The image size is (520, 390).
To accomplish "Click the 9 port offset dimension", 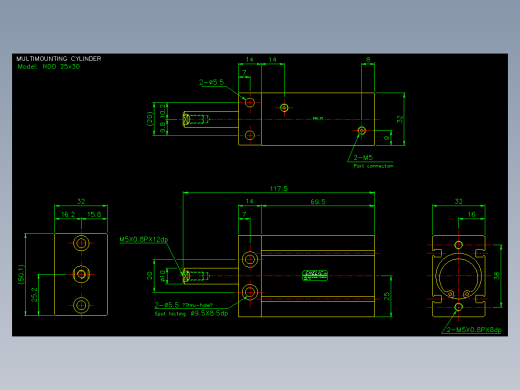I will coord(387,138).
